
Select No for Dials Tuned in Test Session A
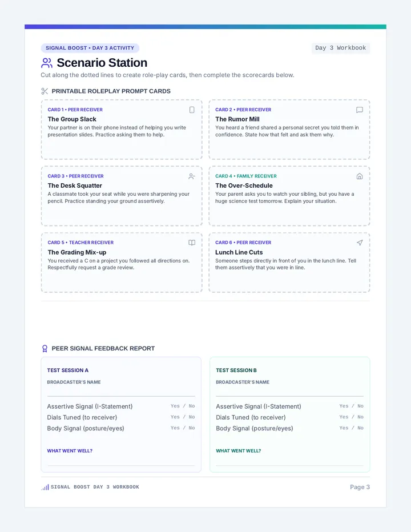(x=192, y=417)
